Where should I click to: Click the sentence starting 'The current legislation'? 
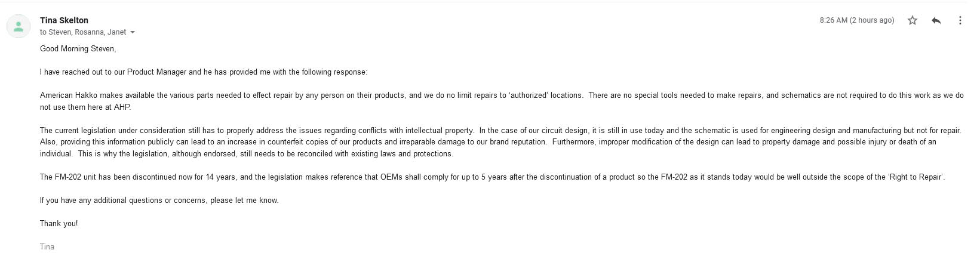(257, 131)
